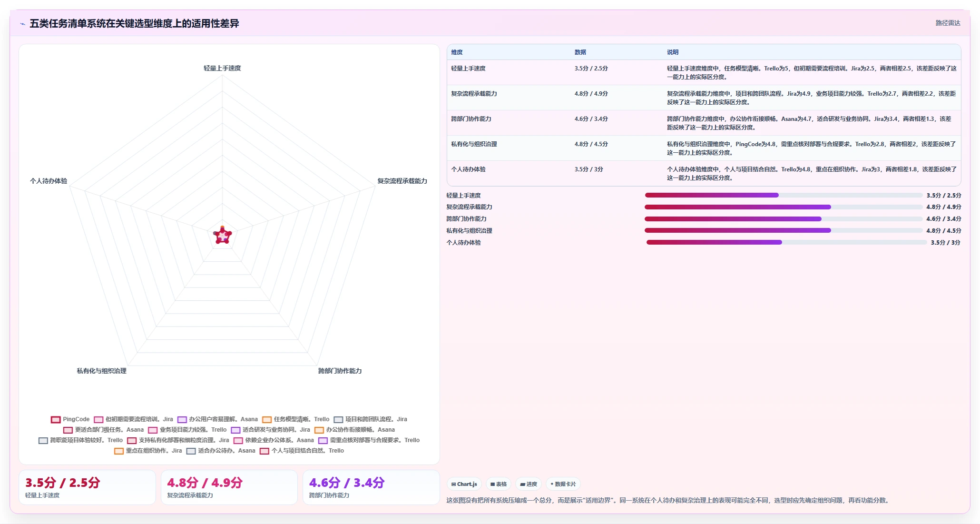Screen dimensions: 980x524
Task: Click 私有化与组织治理 in the table's first column
Action: pos(474,144)
